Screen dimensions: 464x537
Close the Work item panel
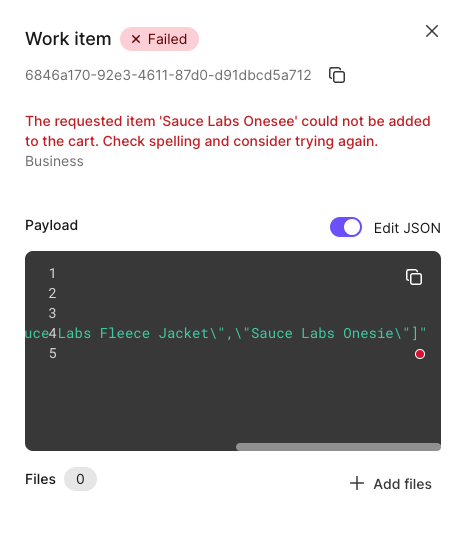point(432,31)
